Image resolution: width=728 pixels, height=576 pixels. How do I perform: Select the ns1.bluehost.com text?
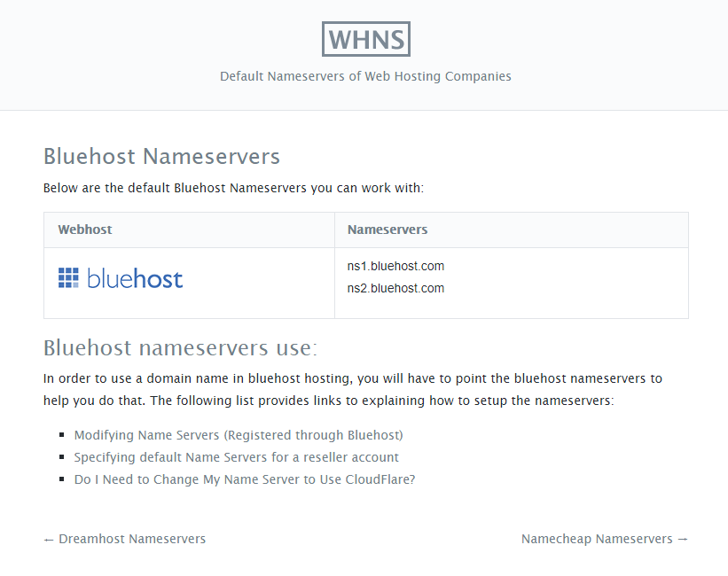395,266
